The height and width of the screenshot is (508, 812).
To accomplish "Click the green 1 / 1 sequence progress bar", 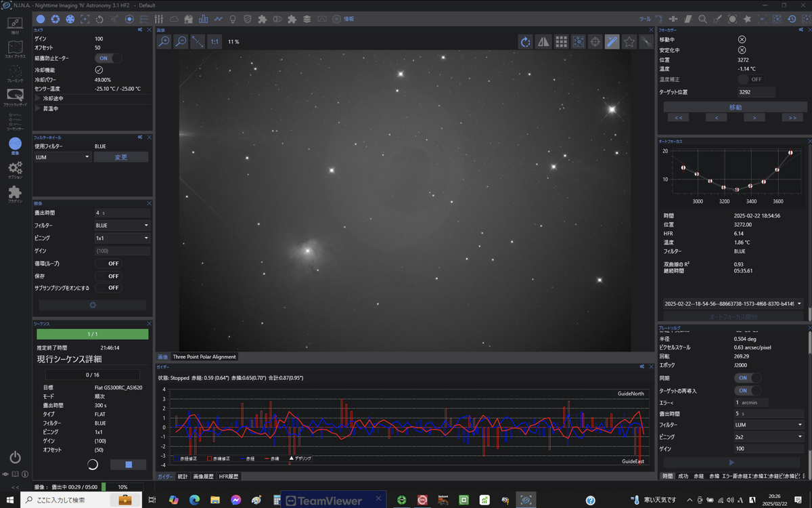I will 92,334.
